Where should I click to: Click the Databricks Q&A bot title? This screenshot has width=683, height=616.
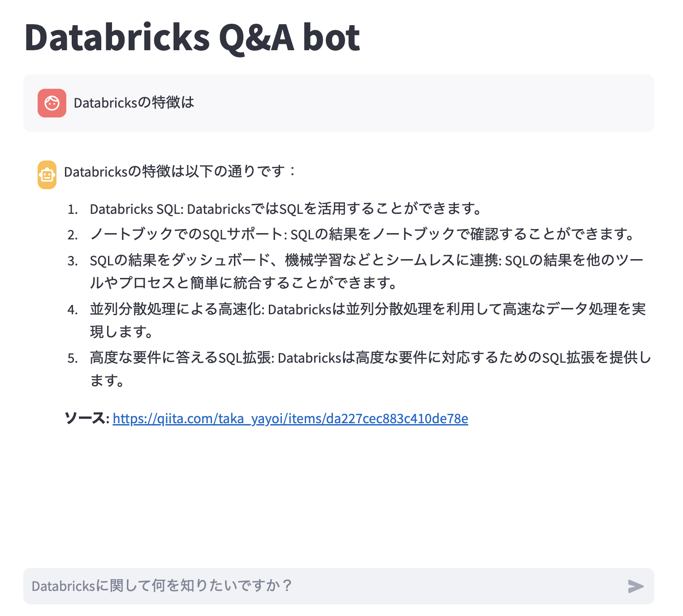[192, 37]
